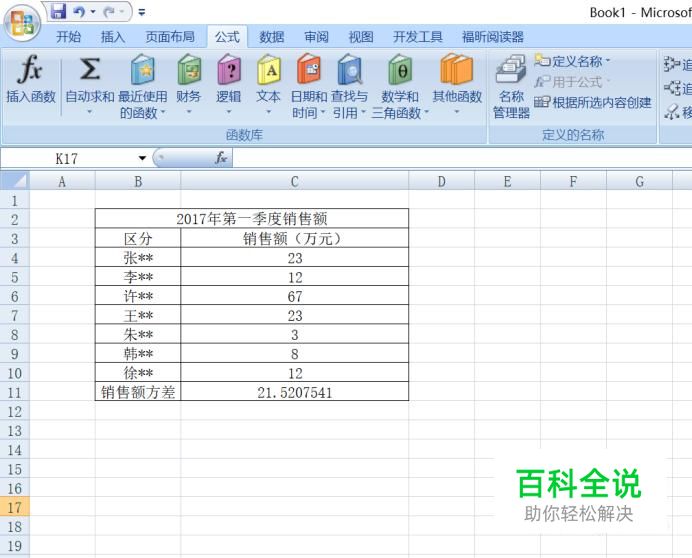The width and height of the screenshot is (692, 558).
Task: Click the fx button beside formula bar
Action: click(x=221, y=158)
